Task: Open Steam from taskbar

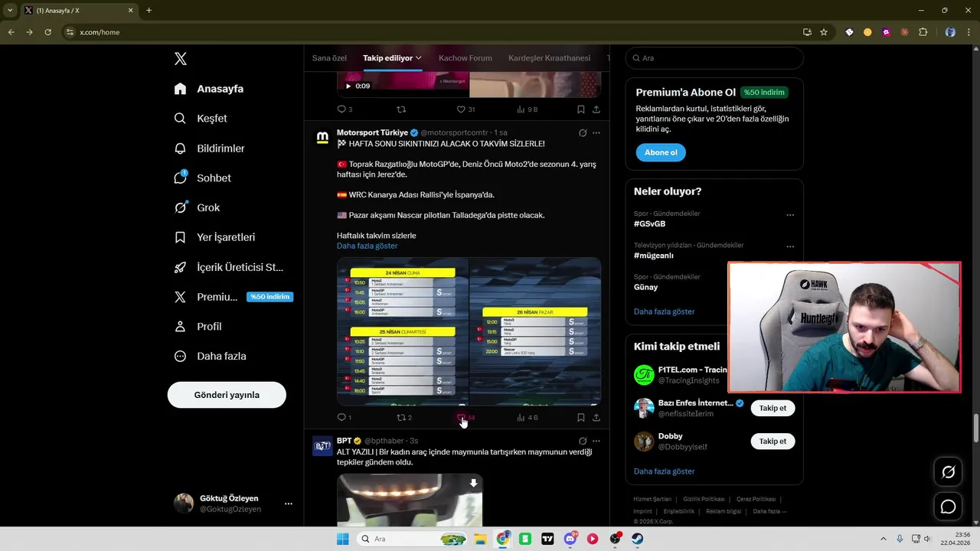Action: coord(637,539)
